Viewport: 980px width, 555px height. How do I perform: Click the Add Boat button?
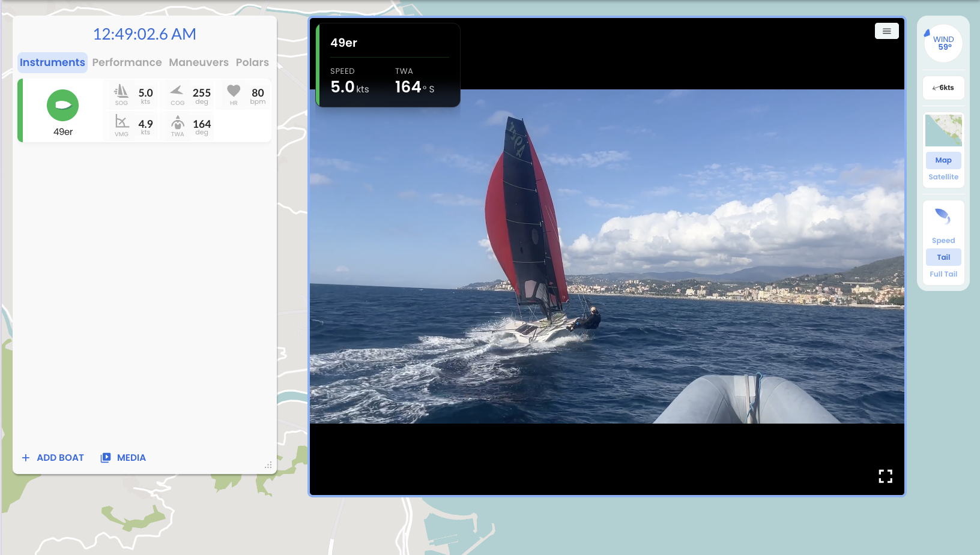click(x=53, y=457)
